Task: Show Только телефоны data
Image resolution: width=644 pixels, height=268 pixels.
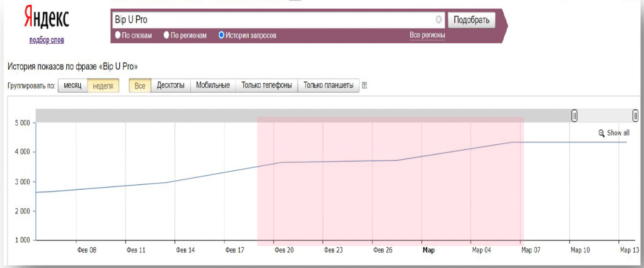Action: [x=266, y=86]
